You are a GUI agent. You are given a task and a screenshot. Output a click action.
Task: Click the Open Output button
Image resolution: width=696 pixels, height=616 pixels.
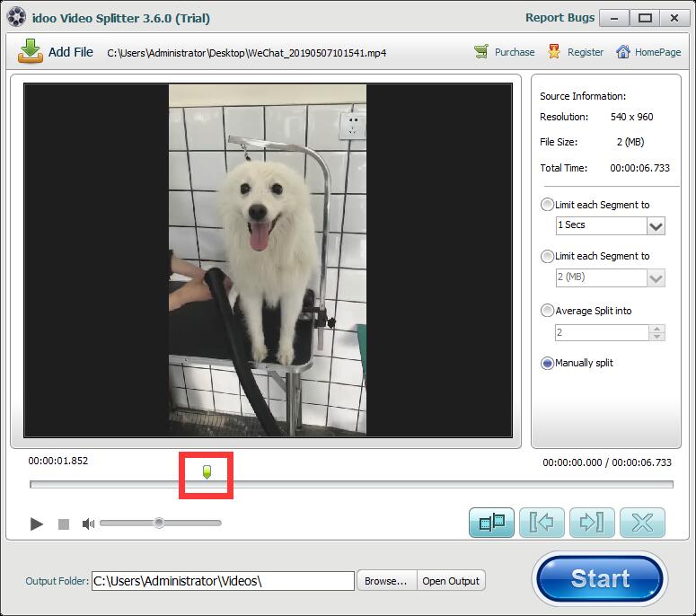[451, 581]
